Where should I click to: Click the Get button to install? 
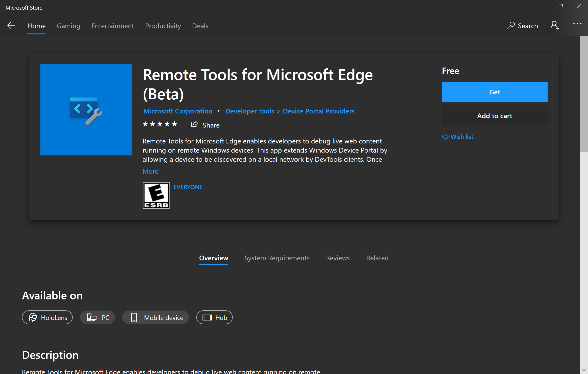495,92
